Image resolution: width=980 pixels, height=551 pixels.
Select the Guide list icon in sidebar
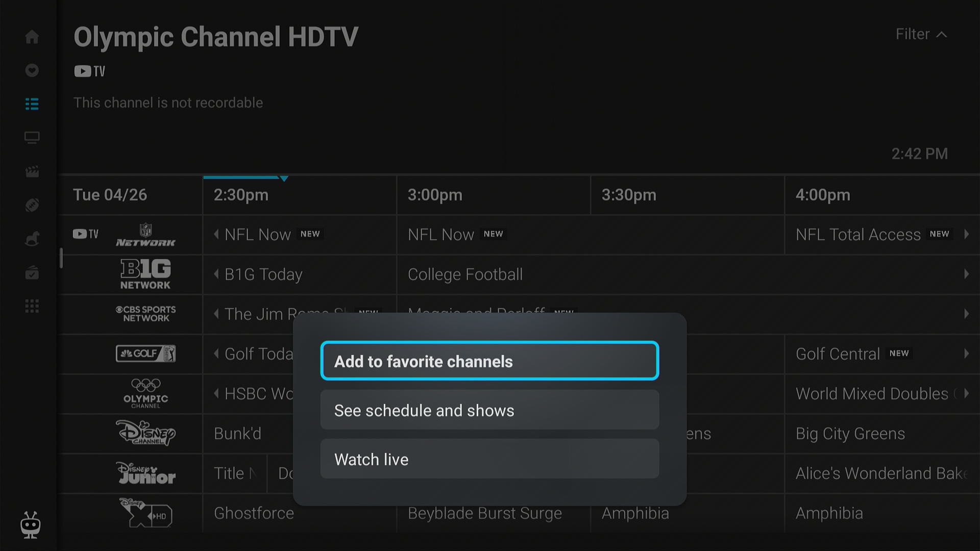tap(32, 104)
